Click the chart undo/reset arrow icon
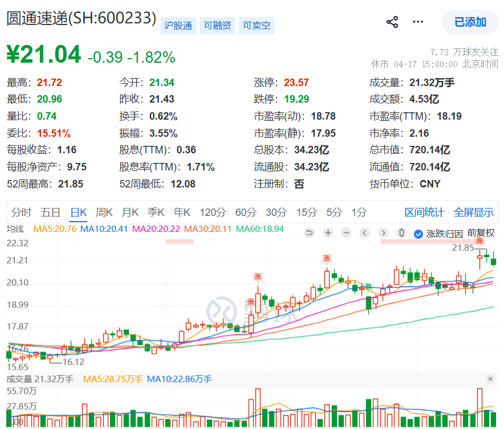504x429 pixels. [309, 233]
